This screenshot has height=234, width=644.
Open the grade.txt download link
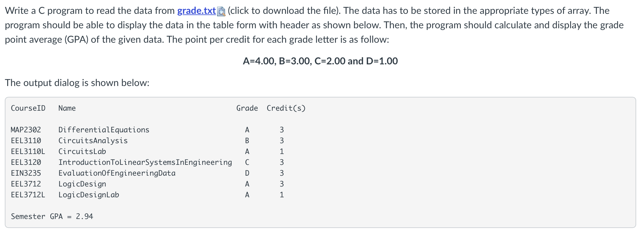point(196,11)
